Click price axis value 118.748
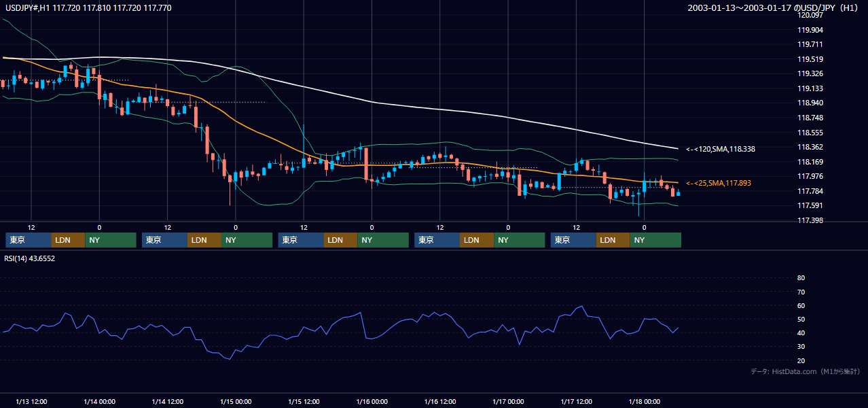 [810, 118]
